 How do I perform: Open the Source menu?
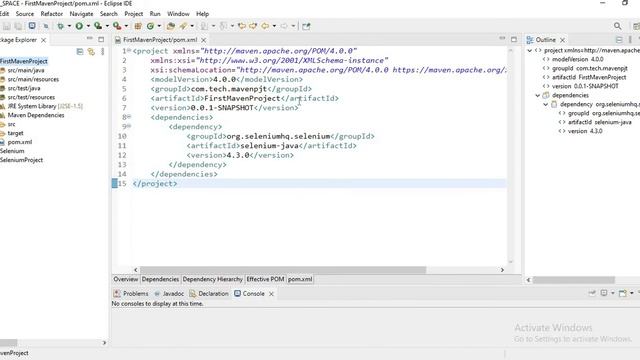25,13
